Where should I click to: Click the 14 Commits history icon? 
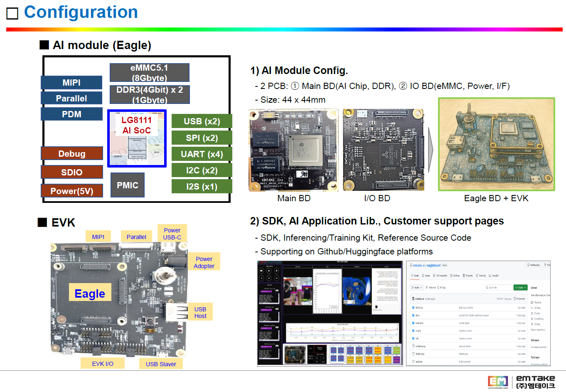tap(519, 298)
